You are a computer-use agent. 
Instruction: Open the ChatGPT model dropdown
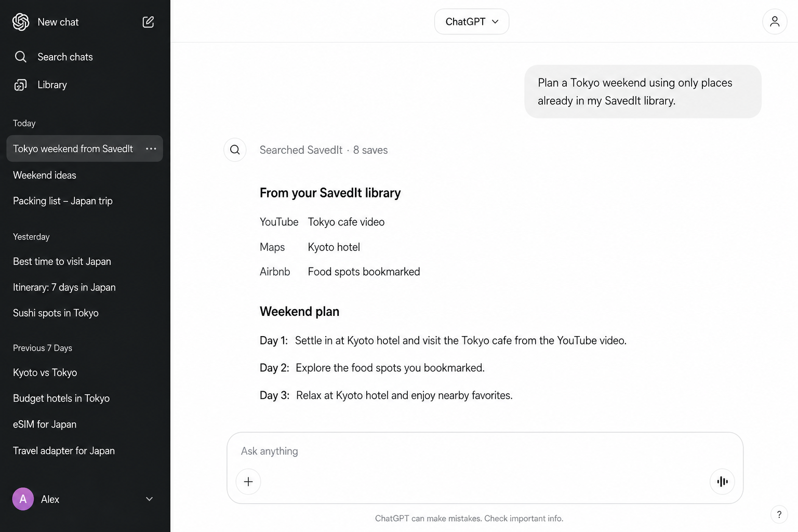pyautogui.click(x=472, y=21)
